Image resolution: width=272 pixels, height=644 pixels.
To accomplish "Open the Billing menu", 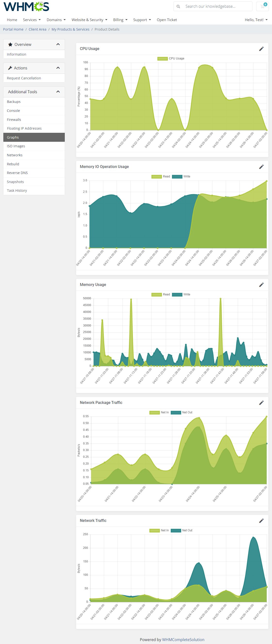I will pos(120,20).
